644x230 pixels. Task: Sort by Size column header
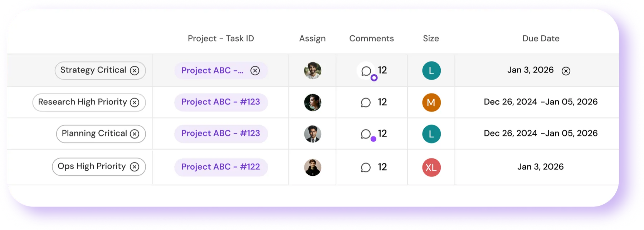pos(431,39)
